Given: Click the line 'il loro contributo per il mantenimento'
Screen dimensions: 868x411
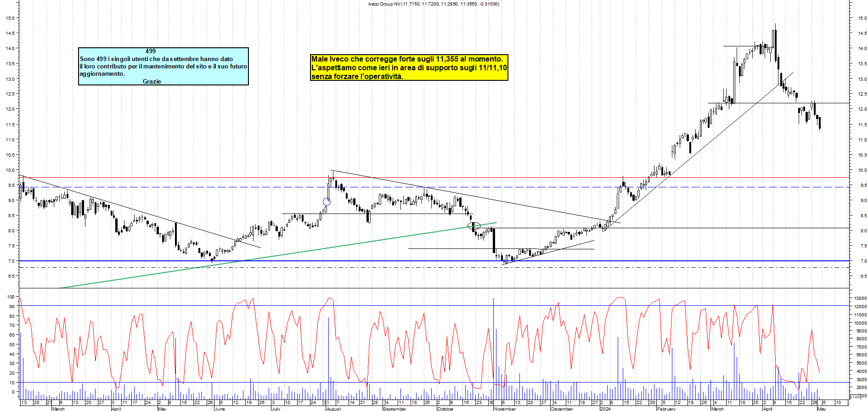Looking at the screenshot, I should pos(163,66).
